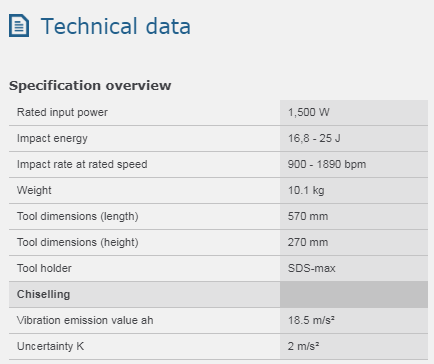This screenshot has width=434, height=364.
Task: Select Impact rate at rated speed label
Action: [82, 164]
